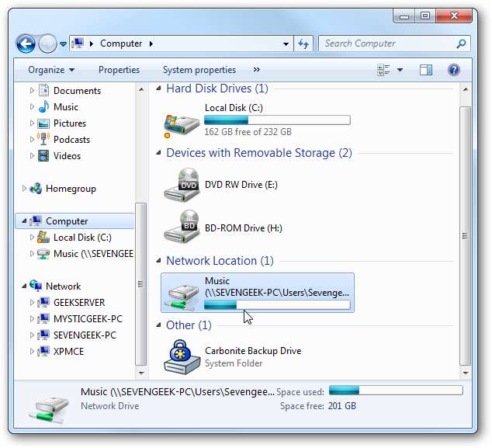This screenshot has width=492, height=448.
Task: Click the Change your view icon
Action: [384, 70]
